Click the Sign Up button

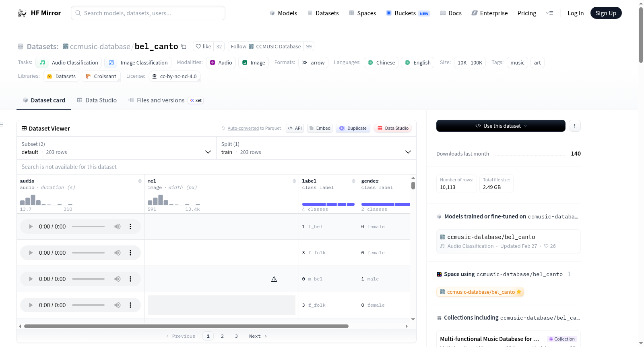(606, 13)
